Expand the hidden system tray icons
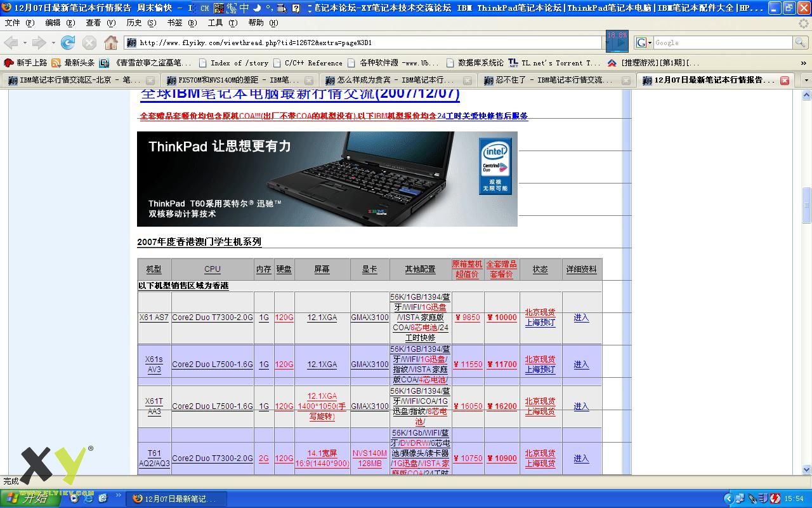Image resolution: width=812 pixels, height=508 pixels. 728,498
